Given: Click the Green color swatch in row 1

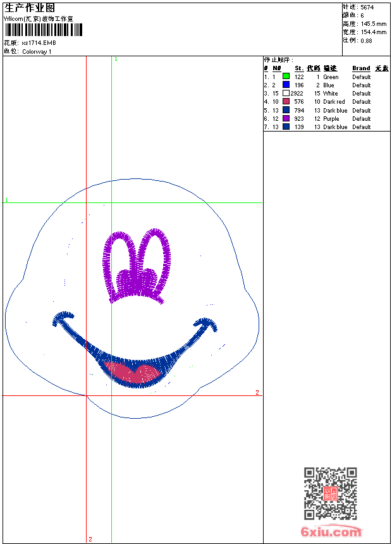Looking at the screenshot, I should [286, 77].
